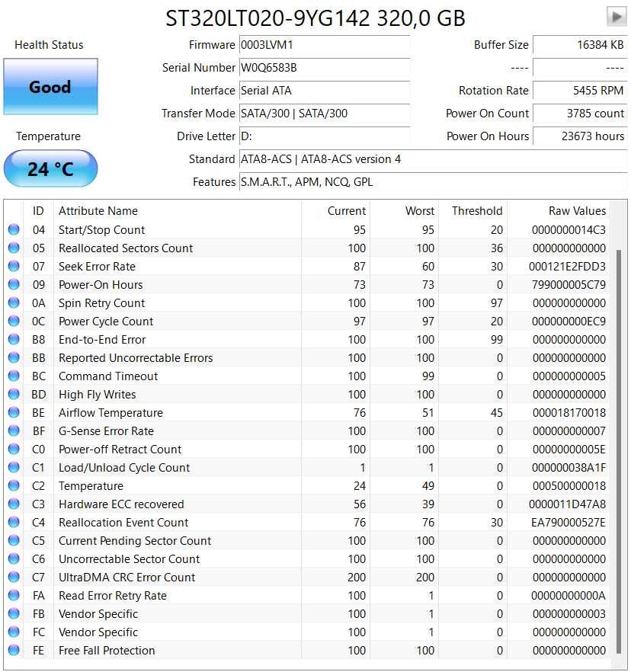
Task: Click the status orb for End-to-End Error
Action: (14, 339)
